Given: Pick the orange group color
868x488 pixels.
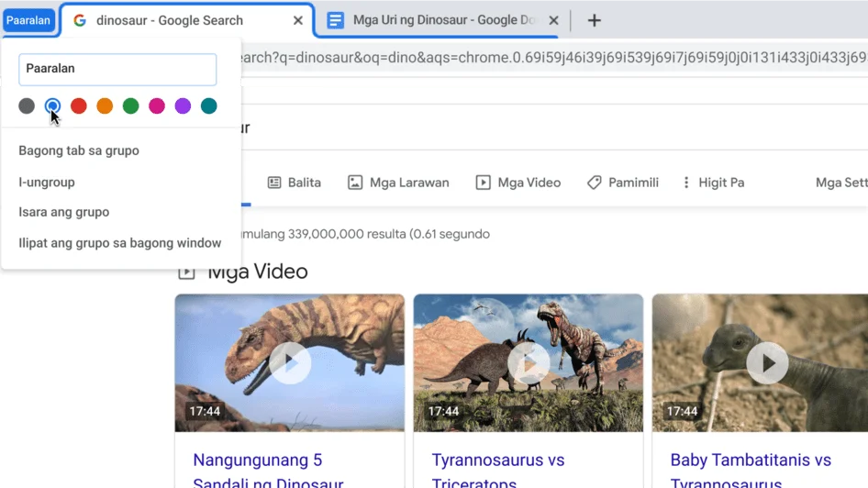Looking at the screenshot, I should (x=105, y=106).
